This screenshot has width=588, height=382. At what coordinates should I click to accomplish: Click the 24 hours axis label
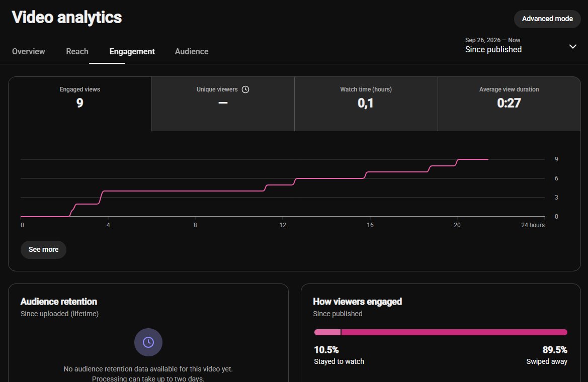point(533,225)
